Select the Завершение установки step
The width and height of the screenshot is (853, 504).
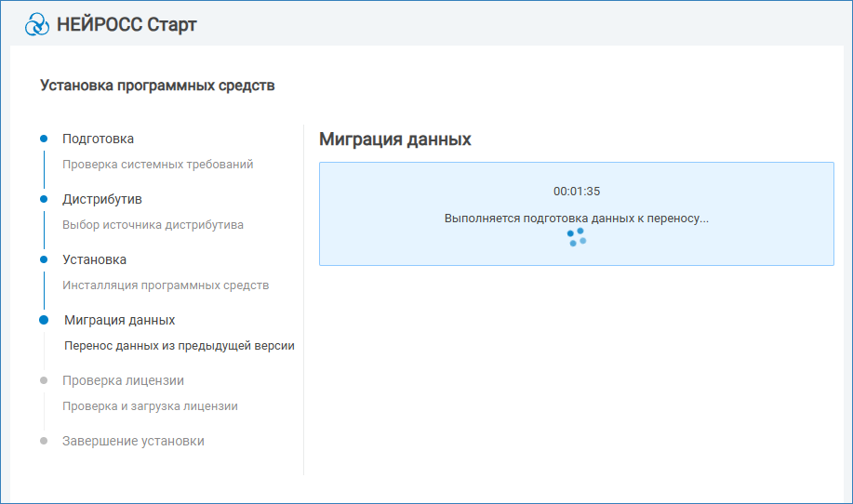click(x=133, y=441)
